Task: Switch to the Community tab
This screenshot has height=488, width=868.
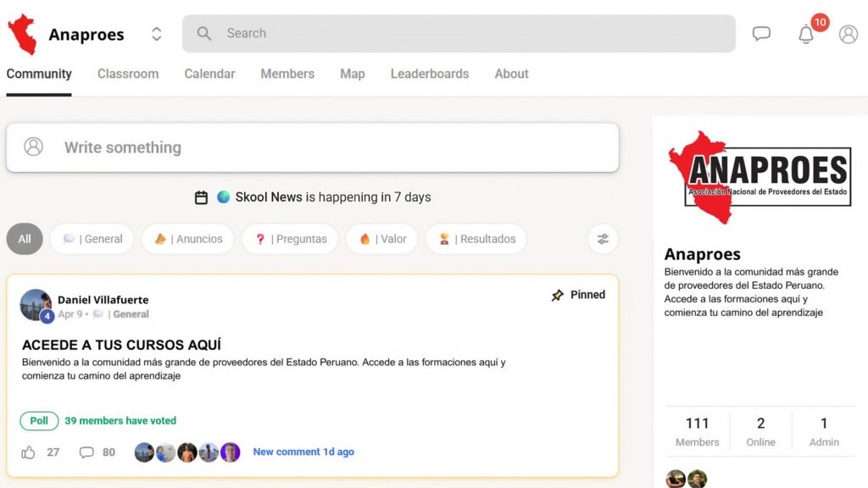Action: [x=39, y=74]
